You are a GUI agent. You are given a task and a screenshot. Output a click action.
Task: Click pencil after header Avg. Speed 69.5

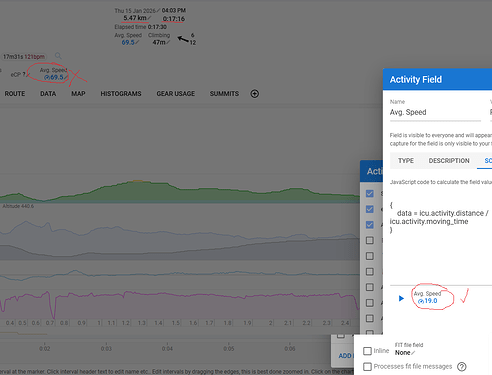(137, 42)
